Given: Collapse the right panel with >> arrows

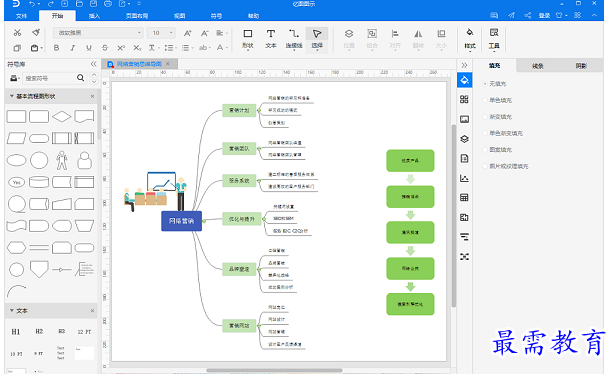Looking at the screenshot, I should [464, 65].
